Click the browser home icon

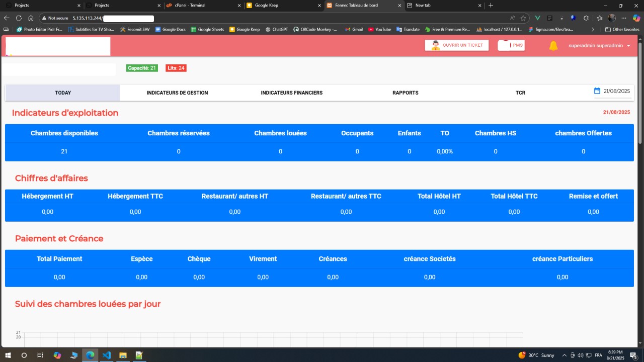(x=31, y=18)
